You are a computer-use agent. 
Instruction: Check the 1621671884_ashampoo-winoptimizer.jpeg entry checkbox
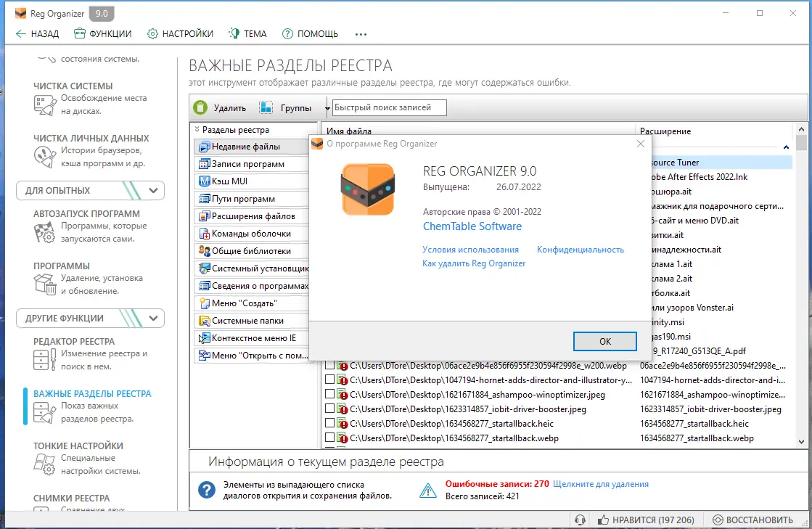(329, 394)
